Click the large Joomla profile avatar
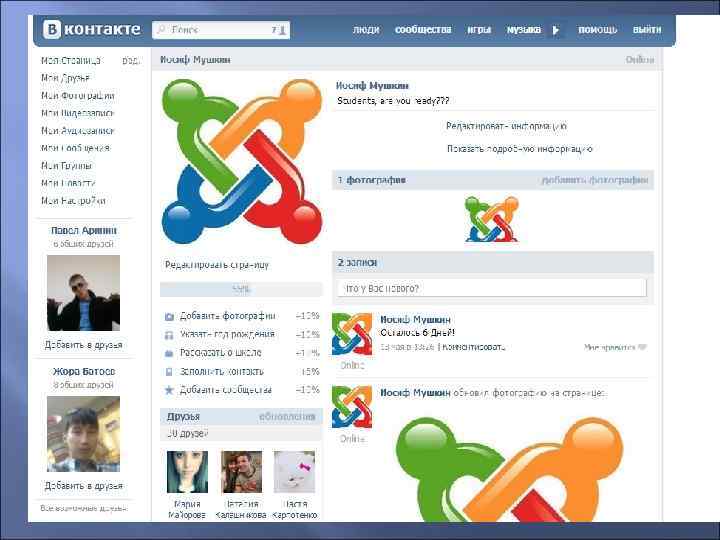This screenshot has height=540, width=720. click(242, 161)
